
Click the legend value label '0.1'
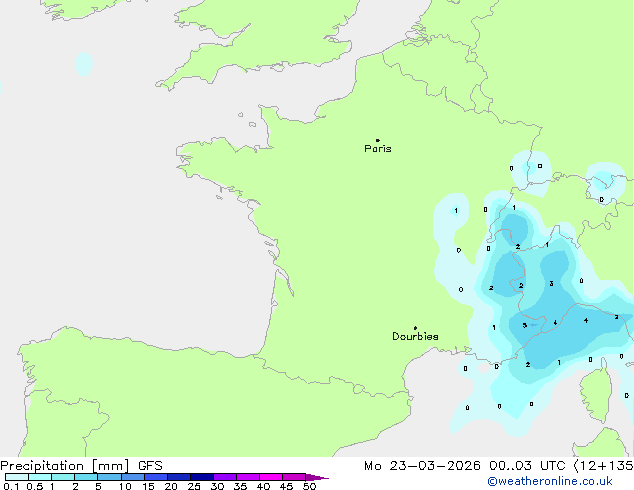coord(11,486)
